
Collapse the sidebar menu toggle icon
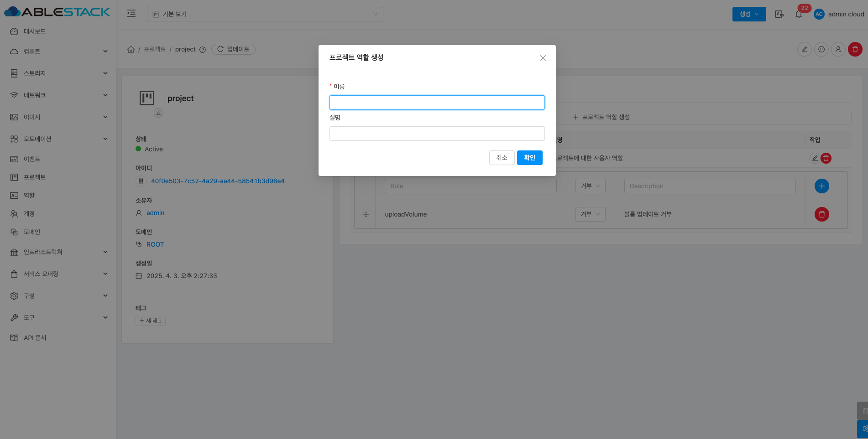(x=131, y=14)
